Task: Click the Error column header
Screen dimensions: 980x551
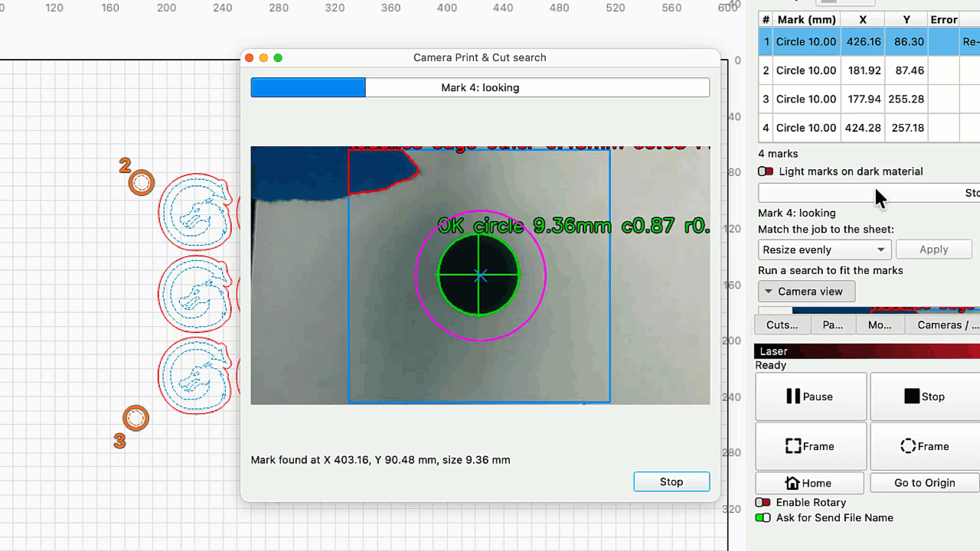Action: (x=944, y=20)
